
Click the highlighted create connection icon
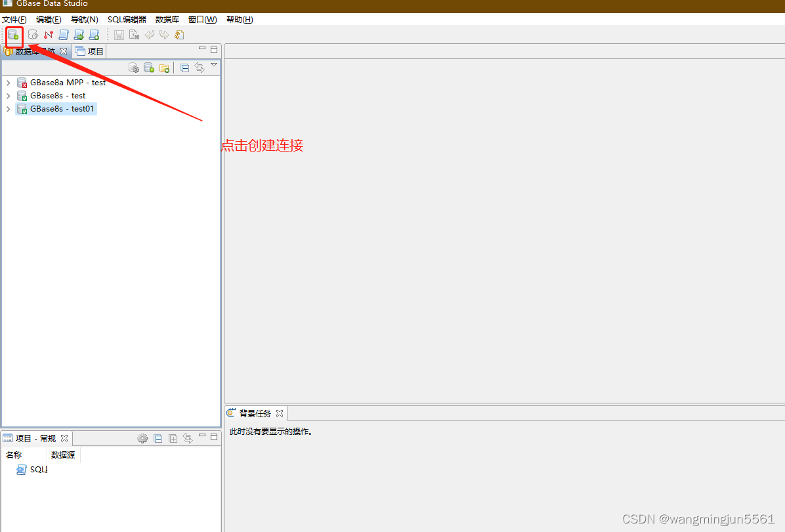[x=13, y=35]
